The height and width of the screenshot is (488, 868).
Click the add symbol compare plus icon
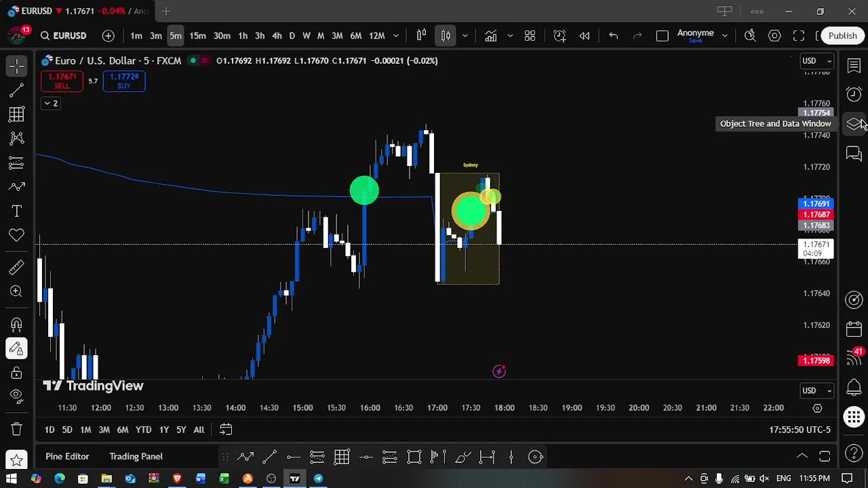[x=108, y=35]
